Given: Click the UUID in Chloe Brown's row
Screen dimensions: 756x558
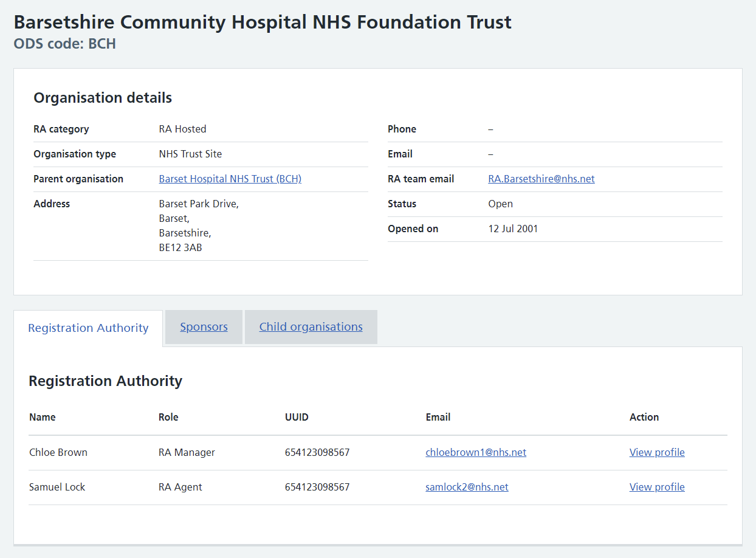Looking at the screenshot, I should coord(317,452).
